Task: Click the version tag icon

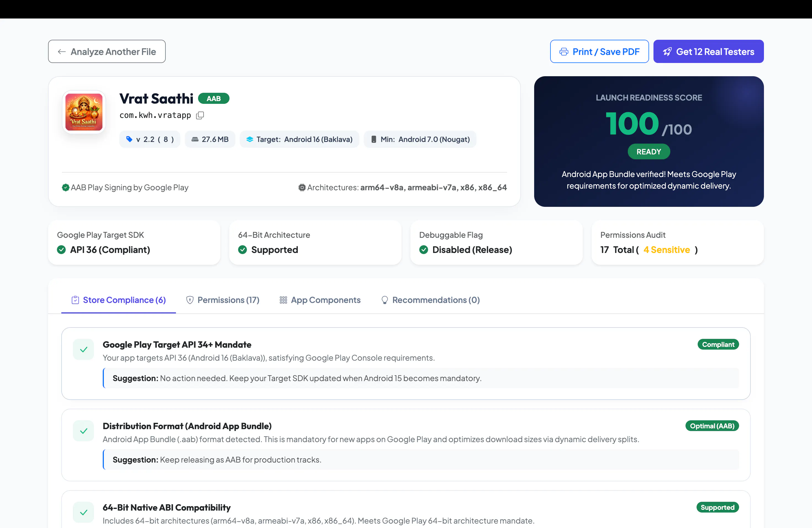Action: pyautogui.click(x=129, y=139)
